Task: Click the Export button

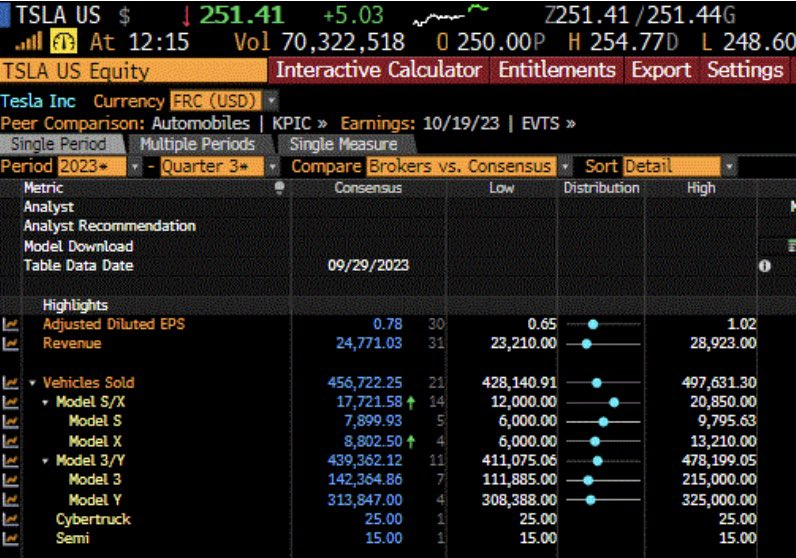Action: pos(661,70)
